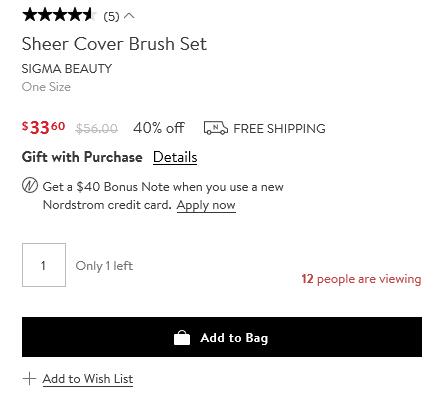Screen dimensions: 438x410
Task: Click the free shipping truck icon
Action: click(x=216, y=128)
